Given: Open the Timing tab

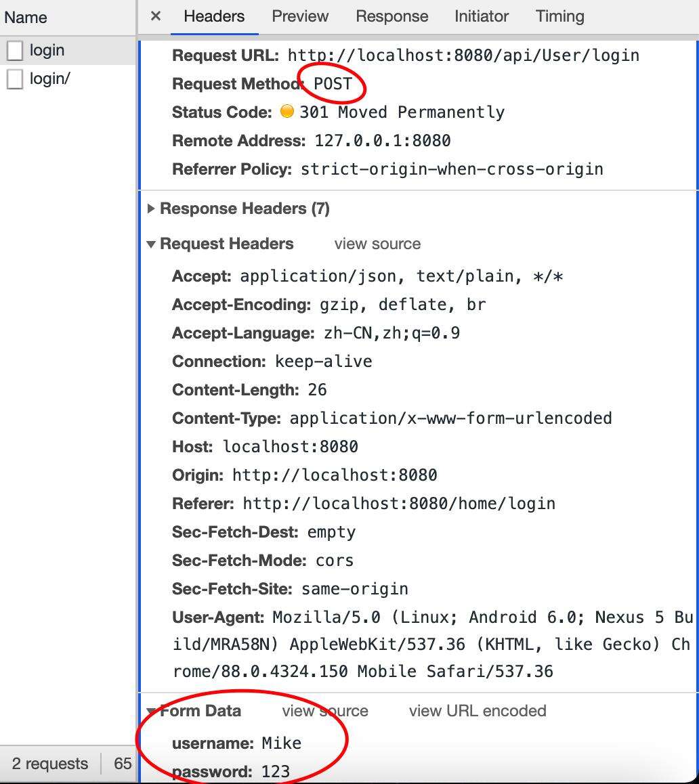Looking at the screenshot, I should (560, 16).
